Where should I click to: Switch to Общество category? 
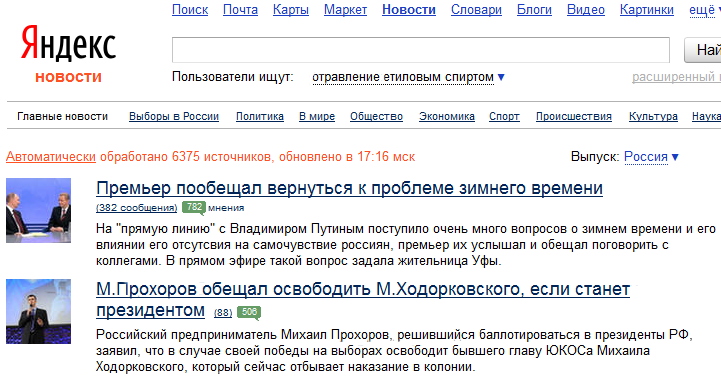pos(376,116)
